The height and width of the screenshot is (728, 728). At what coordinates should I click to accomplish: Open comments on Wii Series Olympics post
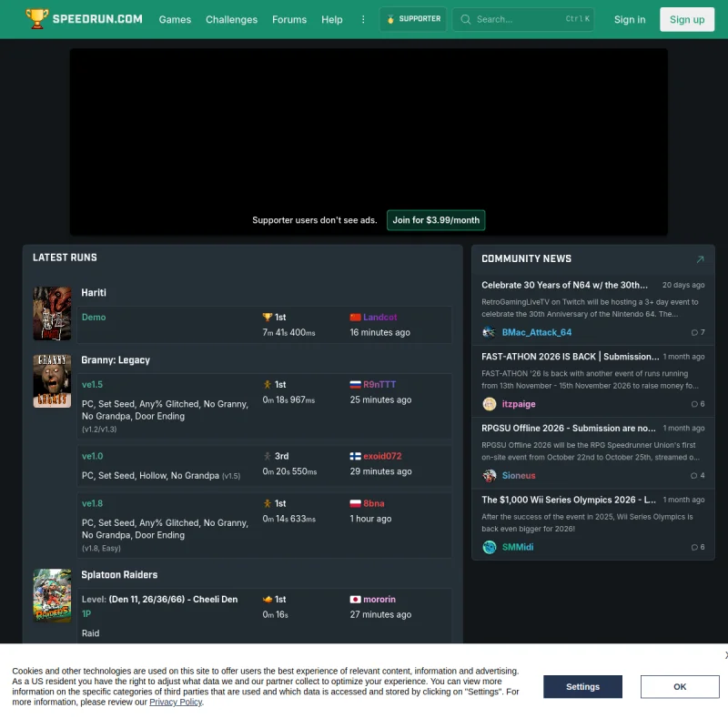pos(698,547)
